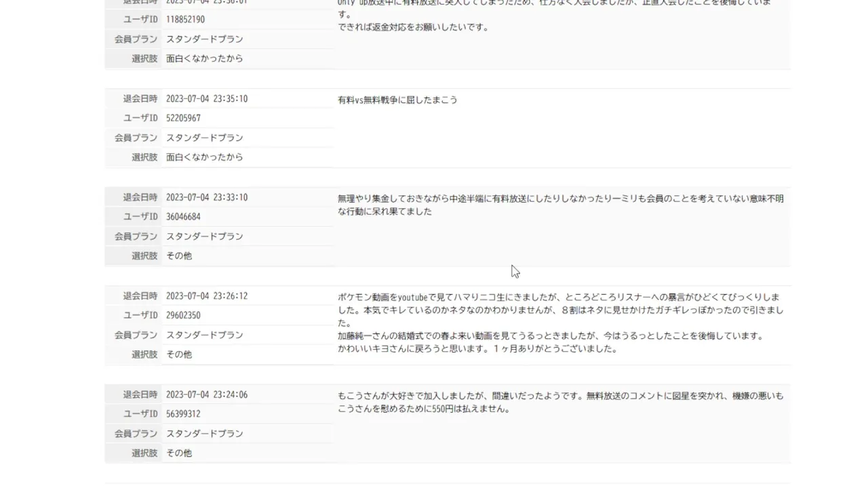Viewport: 868px width, 488px height.
Task: Click '選択肢' label in 56399312 entry
Action: (x=144, y=453)
